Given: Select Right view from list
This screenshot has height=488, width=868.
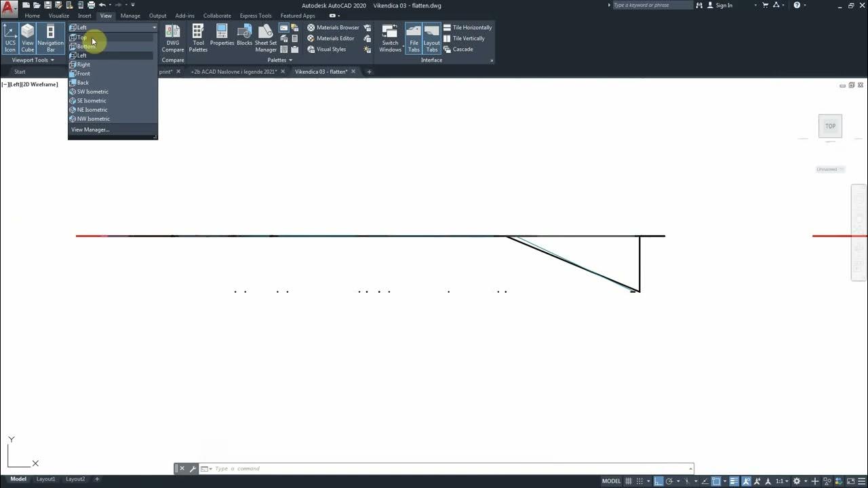Looking at the screenshot, I should (112, 64).
